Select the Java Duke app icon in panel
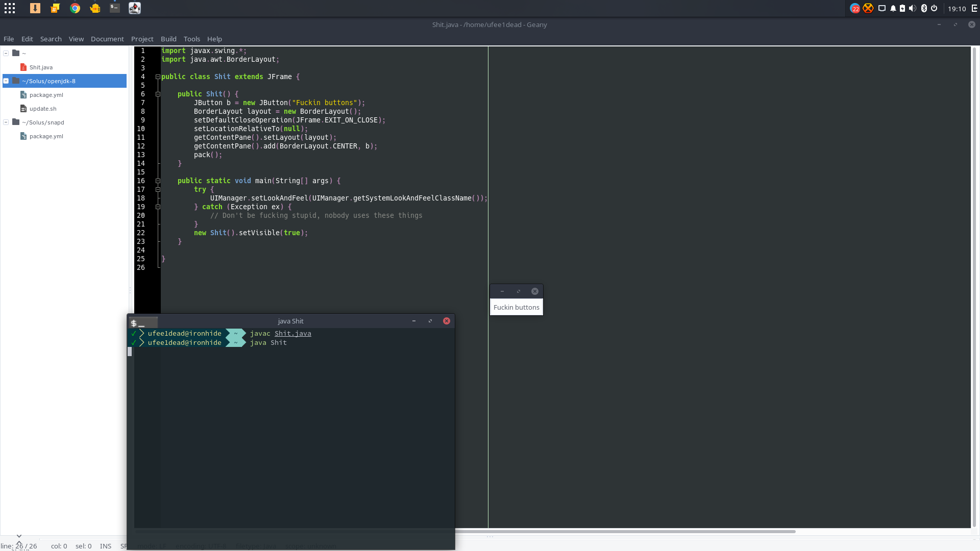The image size is (980, 551). [x=135, y=8]
